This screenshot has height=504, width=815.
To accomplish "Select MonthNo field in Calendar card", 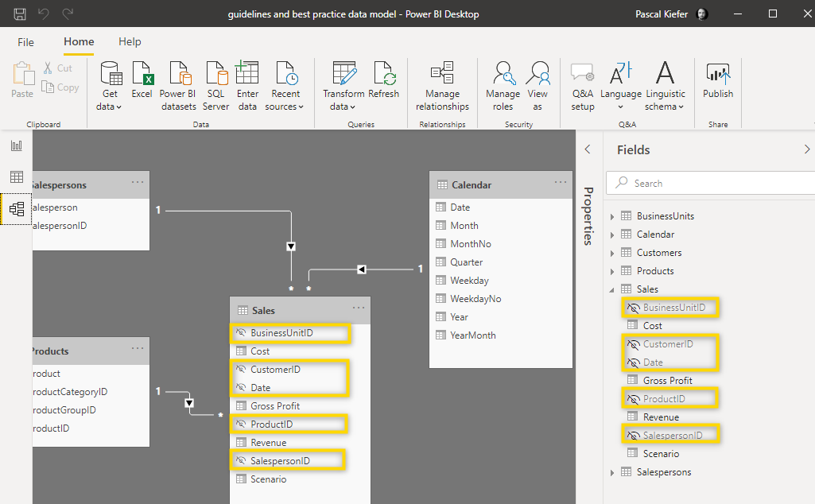I will pos(471,244).
